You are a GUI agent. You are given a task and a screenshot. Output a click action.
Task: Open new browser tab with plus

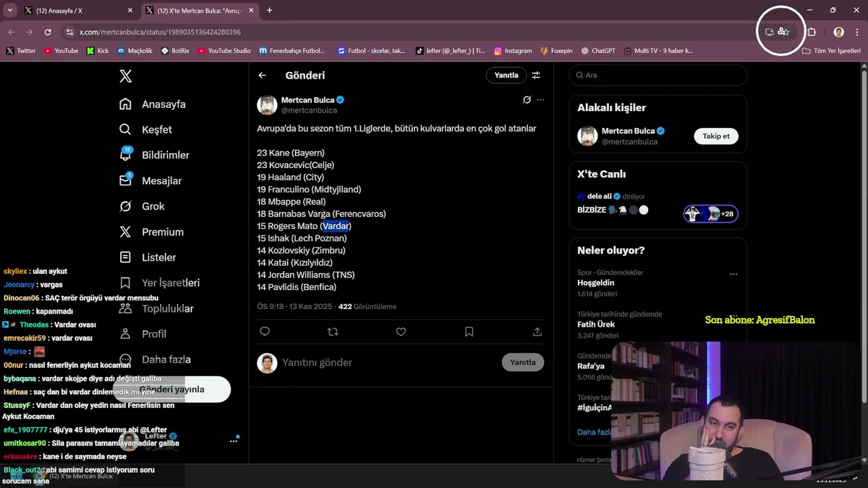tap(269, 10)
